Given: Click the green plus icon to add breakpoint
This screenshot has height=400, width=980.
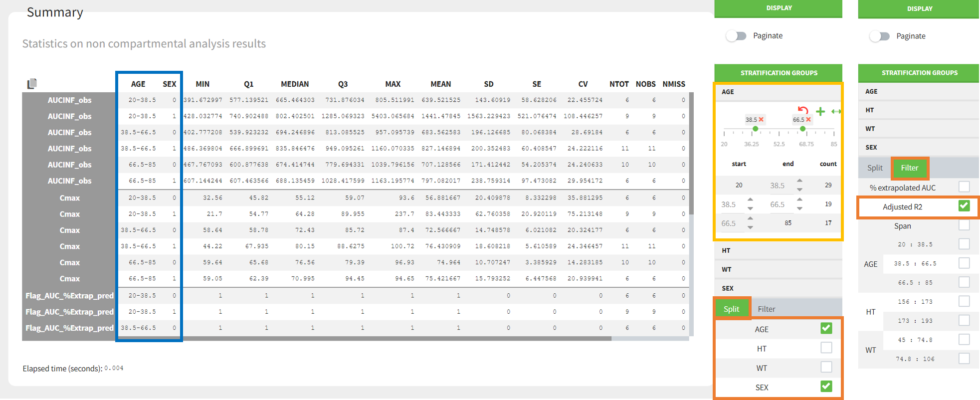Looking at the screenshot, I should [820, 111].
